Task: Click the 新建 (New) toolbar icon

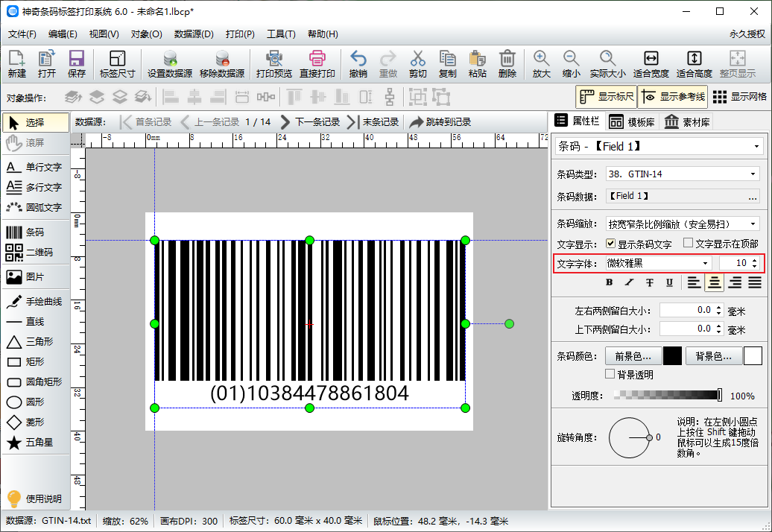Action: pos(16,63)
